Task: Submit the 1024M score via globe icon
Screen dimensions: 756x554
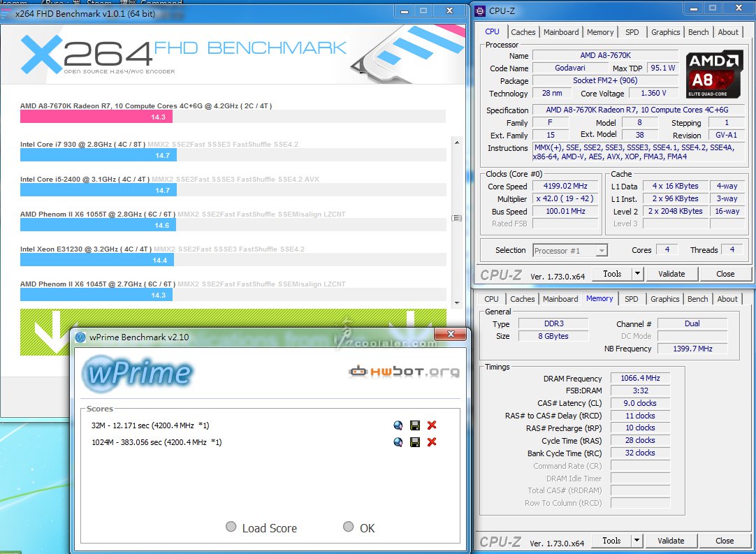Action: click(398, 442)
